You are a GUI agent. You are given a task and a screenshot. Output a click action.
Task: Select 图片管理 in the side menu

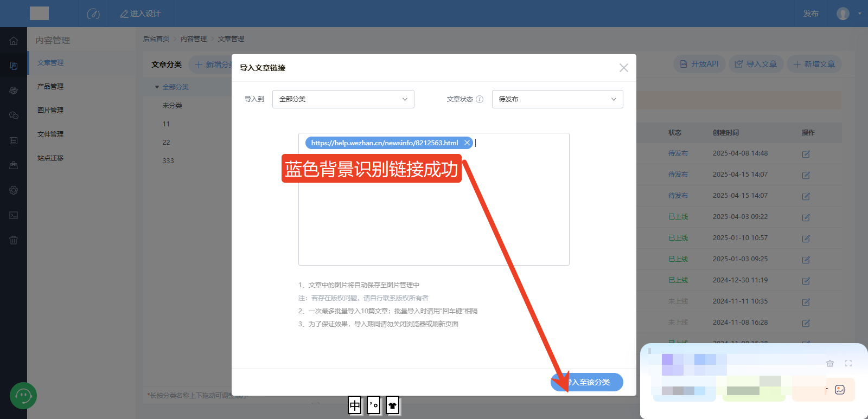pos(50,111)
